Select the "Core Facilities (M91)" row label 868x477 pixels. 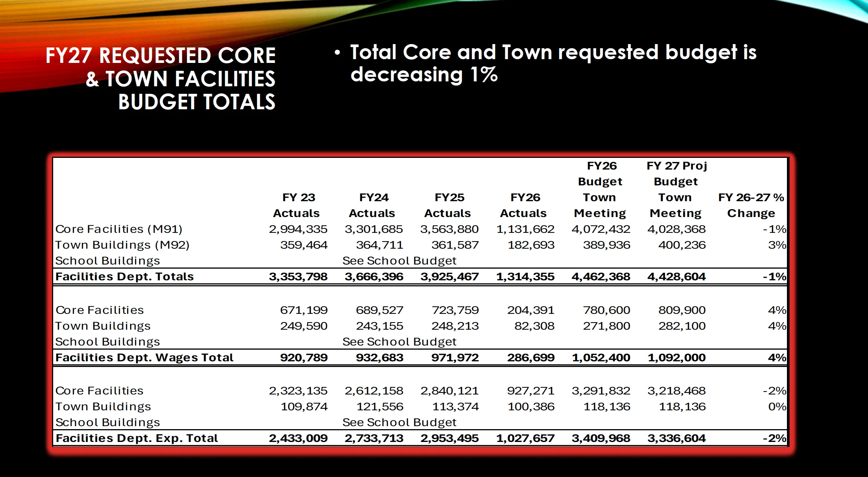[119, 229]
